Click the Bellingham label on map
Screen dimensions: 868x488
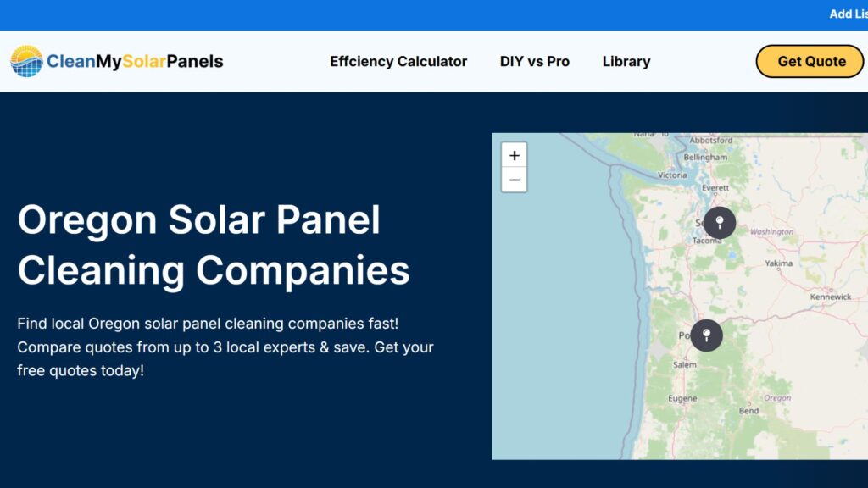[705, 157]
